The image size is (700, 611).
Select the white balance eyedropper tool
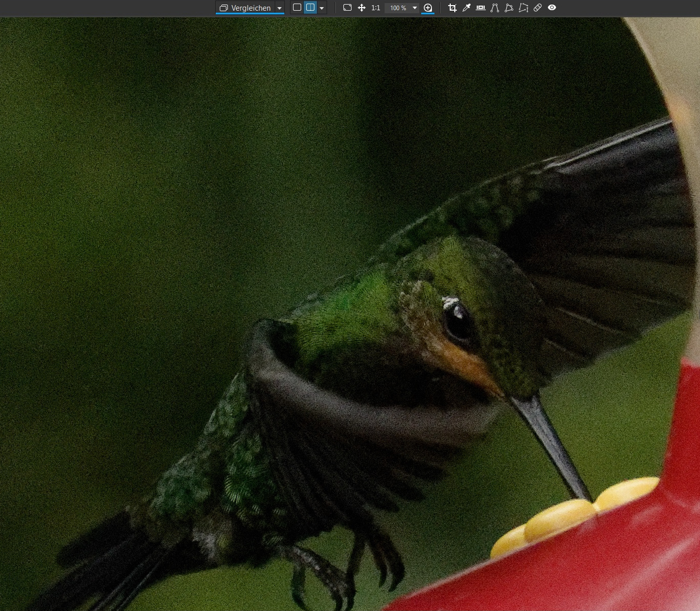[x=466, y=8]
